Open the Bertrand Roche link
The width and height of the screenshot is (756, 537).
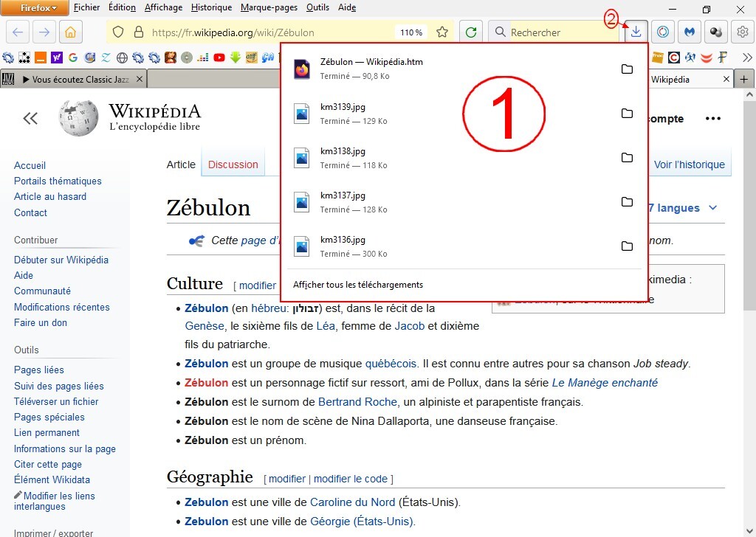click(x=357, y=402)
